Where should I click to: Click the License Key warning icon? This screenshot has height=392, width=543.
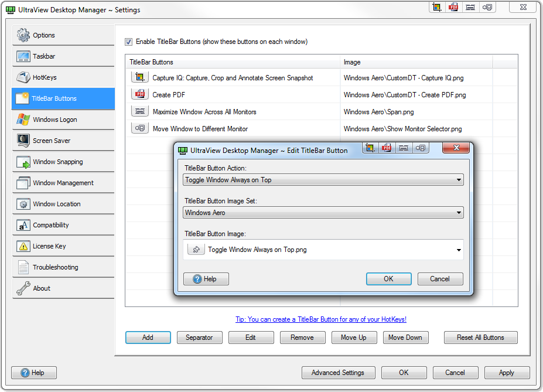pos(23,246)
